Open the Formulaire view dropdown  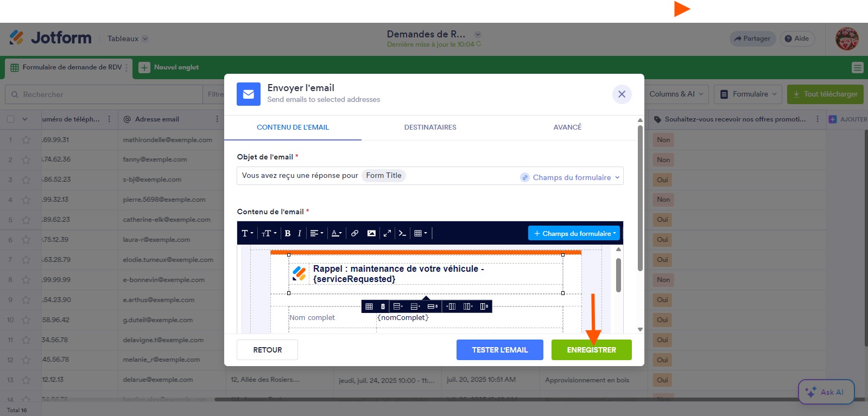tap(748, 94)
